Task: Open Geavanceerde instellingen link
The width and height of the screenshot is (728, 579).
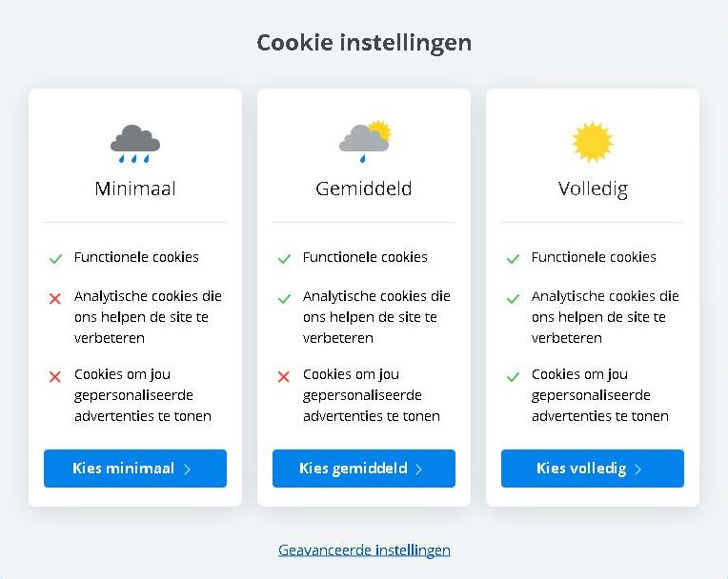Action: (x=364, y=550)
